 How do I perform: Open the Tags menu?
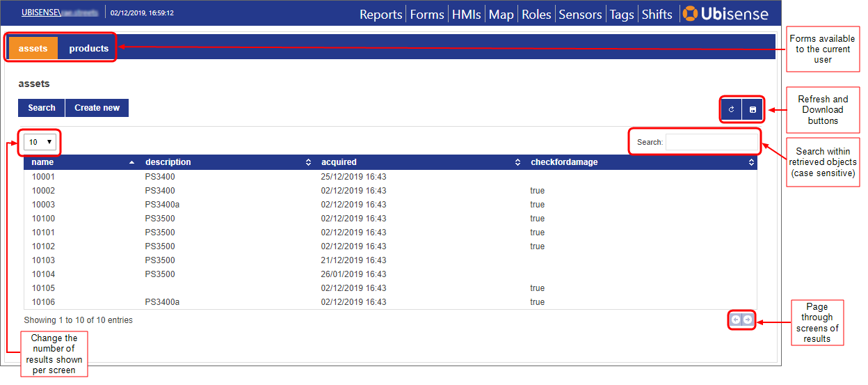(x=622, y=14)
